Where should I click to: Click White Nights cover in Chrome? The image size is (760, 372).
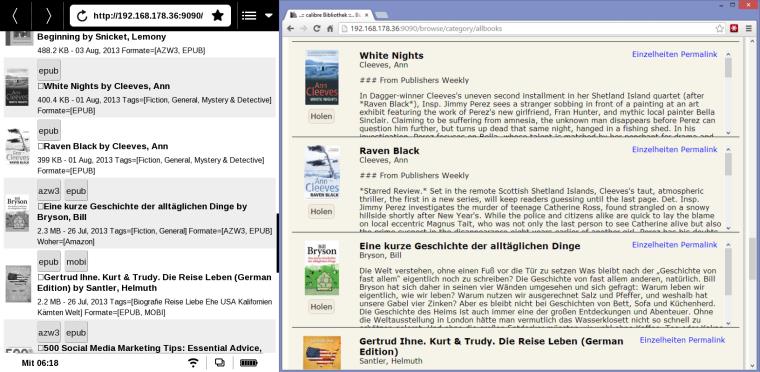pos(322,78)
